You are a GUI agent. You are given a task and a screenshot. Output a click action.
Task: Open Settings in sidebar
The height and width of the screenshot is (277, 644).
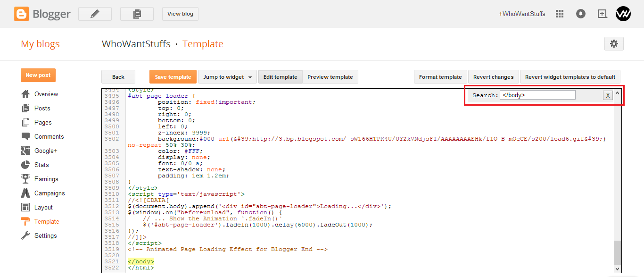pyautogui.click(x=45, y=235)
